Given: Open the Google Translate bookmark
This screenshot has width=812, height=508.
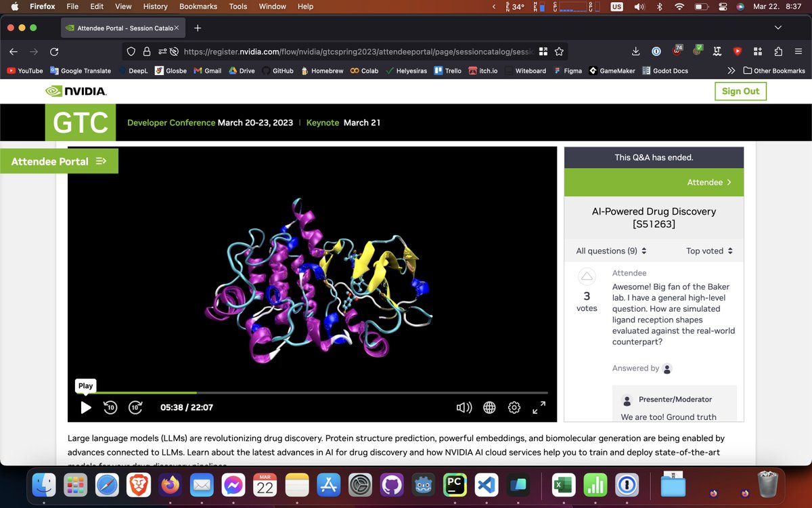Looking at the screenshot, I should (x=81, y=70).
